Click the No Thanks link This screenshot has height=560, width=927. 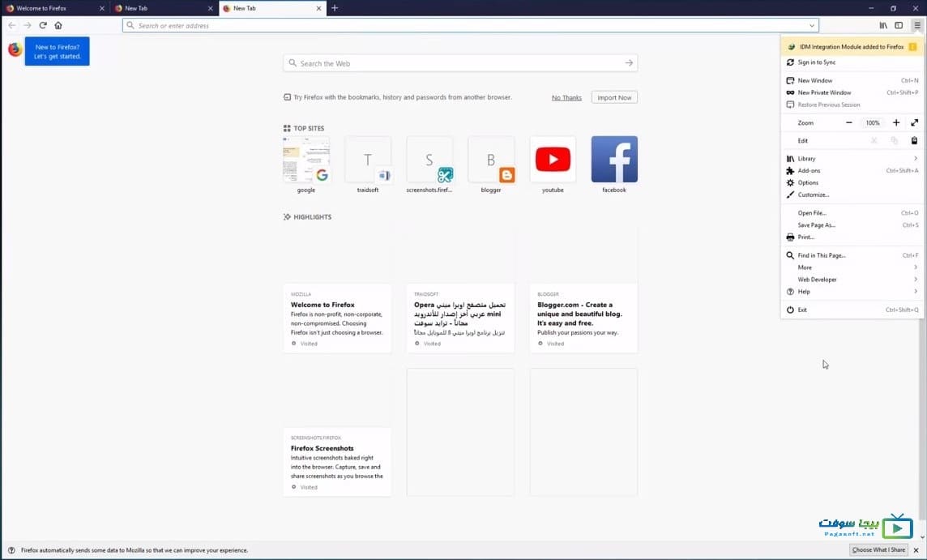click(566, 97)
